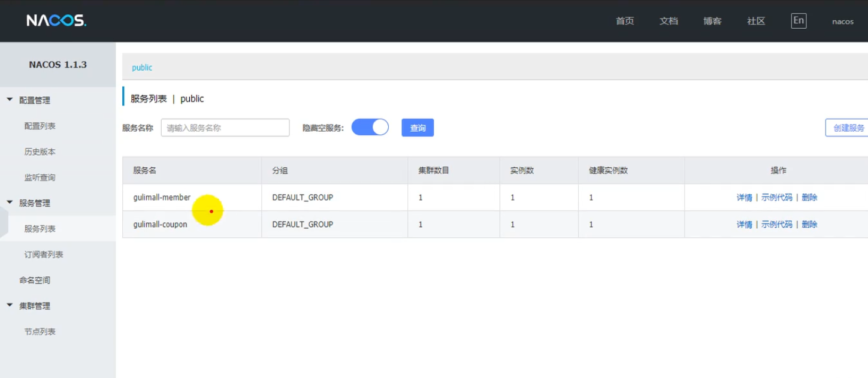Open 配置列表 in sidebar
The width and height of the screenshot is (868, 378).
point(40,126)
